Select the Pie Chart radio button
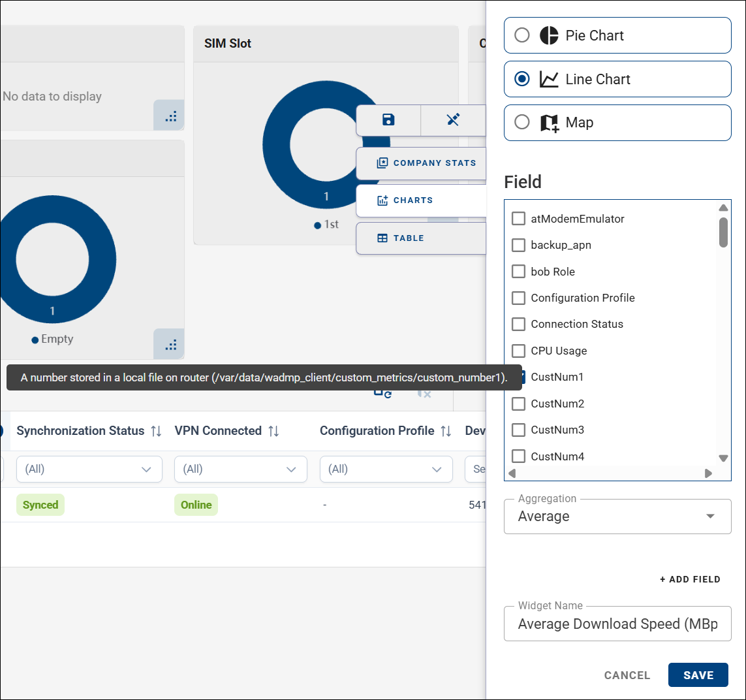The image size is (746, 700). pos(522,35)
